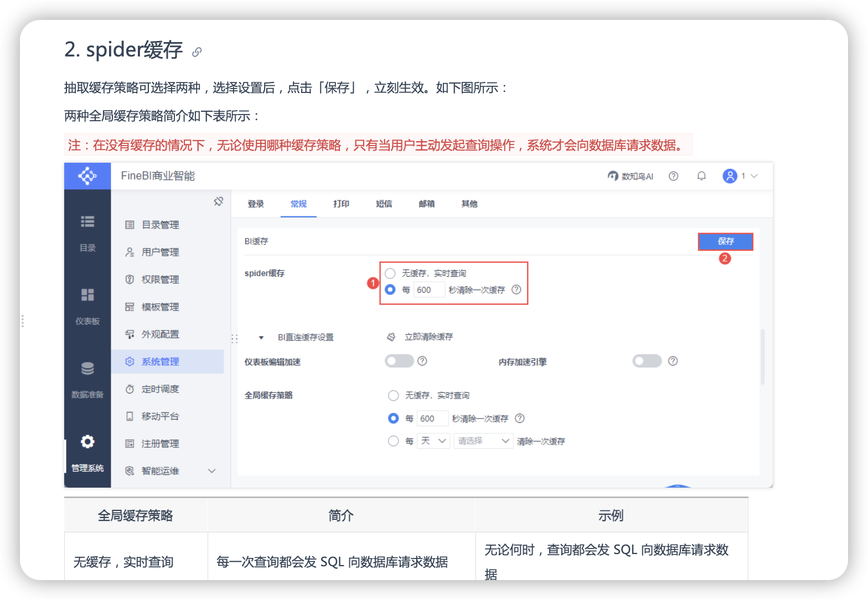Click the 外观配置 paint roller icon
868x600 pixels.
point(130,334)
